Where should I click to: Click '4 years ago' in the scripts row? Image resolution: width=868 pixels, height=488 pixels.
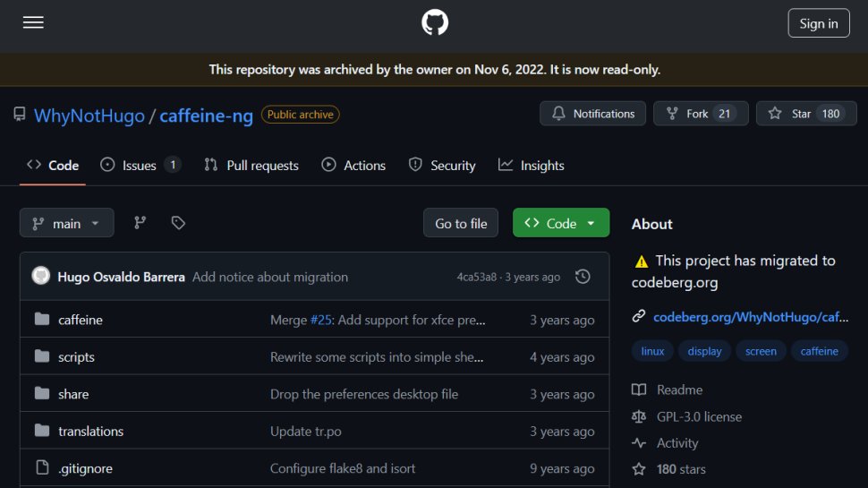[562, 356]
